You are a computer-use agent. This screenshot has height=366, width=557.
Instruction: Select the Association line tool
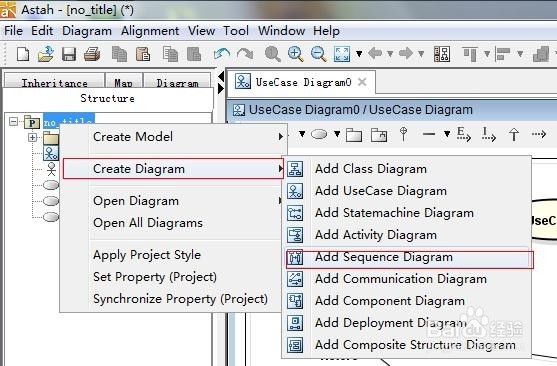(429, 134)
